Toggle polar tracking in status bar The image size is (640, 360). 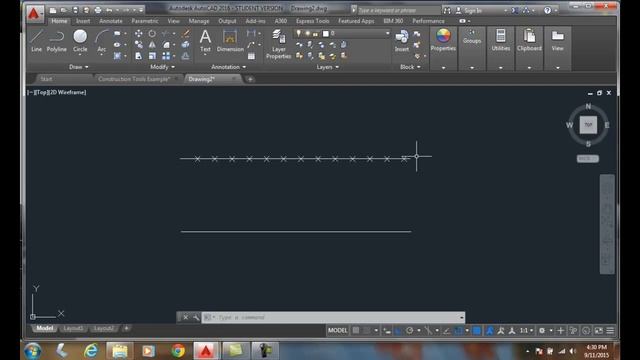click(409, 331)
